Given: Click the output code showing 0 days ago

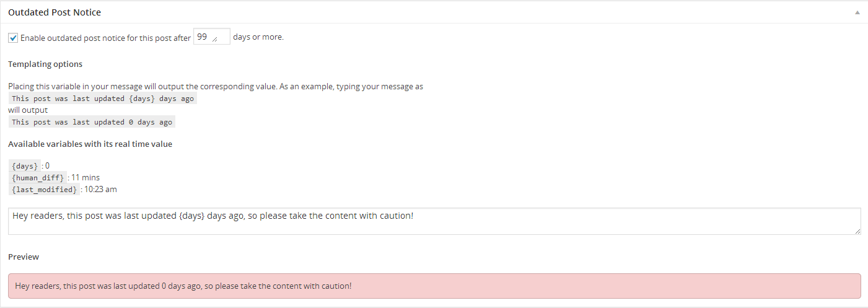Looking at the screenshot, I should click(x=92, y=122).
